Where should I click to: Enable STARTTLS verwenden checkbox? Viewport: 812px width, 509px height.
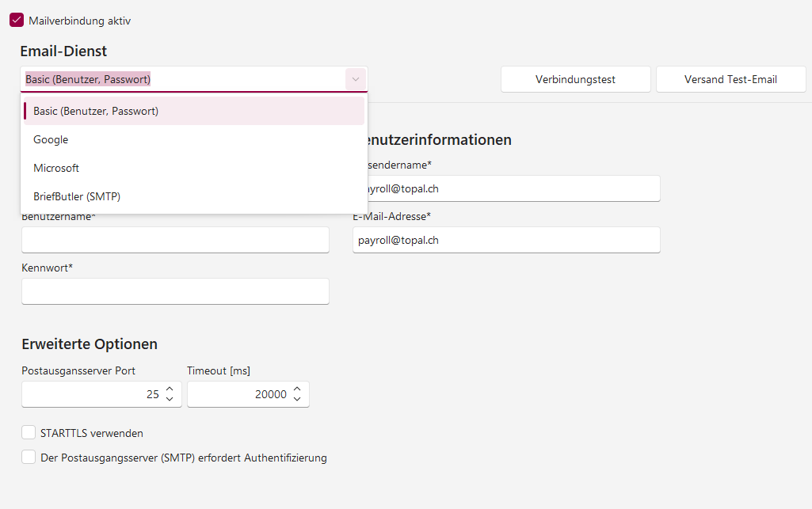click(x=29, y=433)
